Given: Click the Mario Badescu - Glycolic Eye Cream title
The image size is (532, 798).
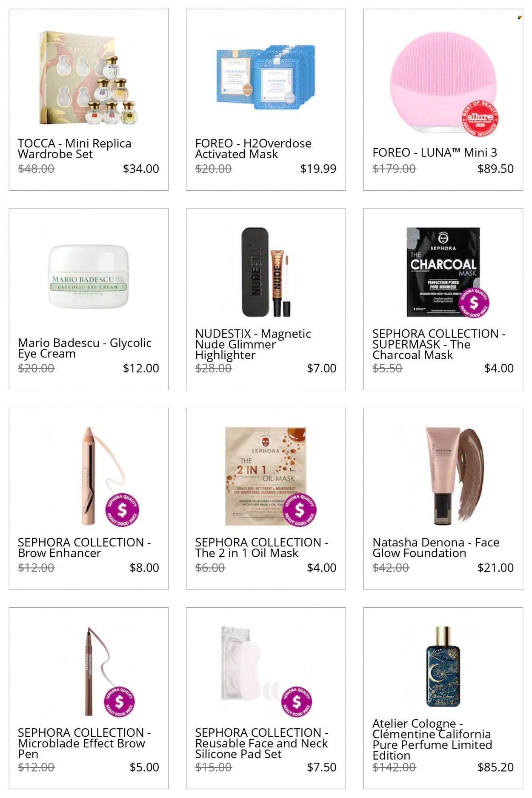Looking at the screenshot, I should click(x=85, y=348).
